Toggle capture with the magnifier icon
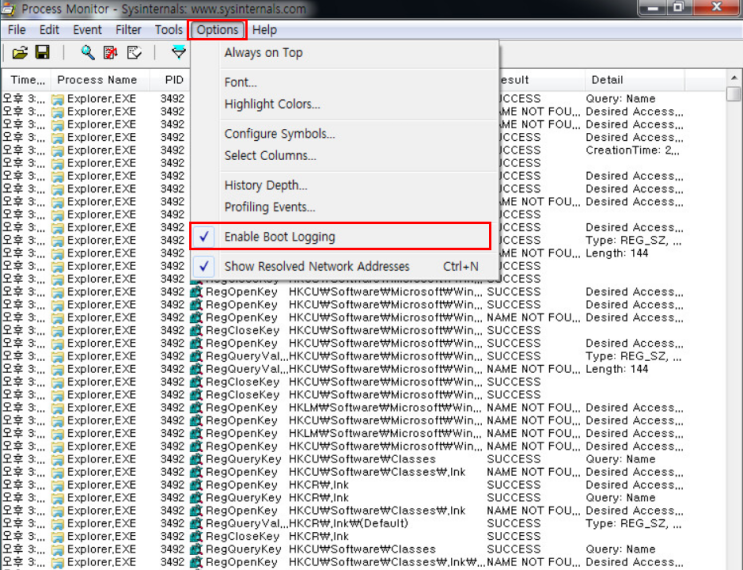This screenshot has width=743, height=570. 87,52
